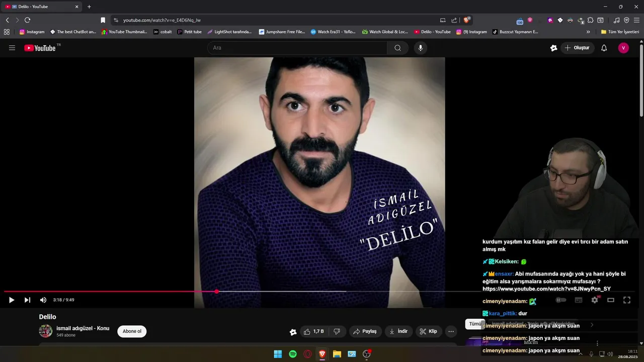The height and width of the screenshot is (362, 644).
Task: Focus the YouTube search box
Action: tap(297, 48)
